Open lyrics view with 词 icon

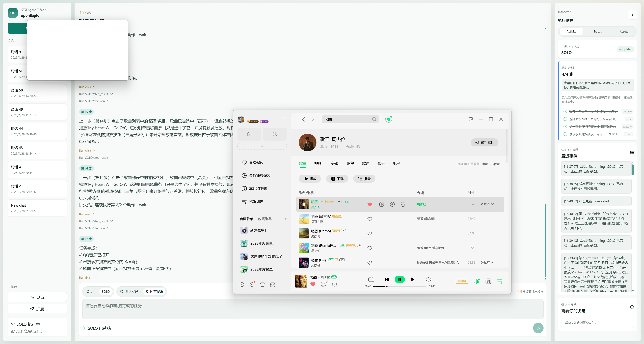[x=488, y=282]
